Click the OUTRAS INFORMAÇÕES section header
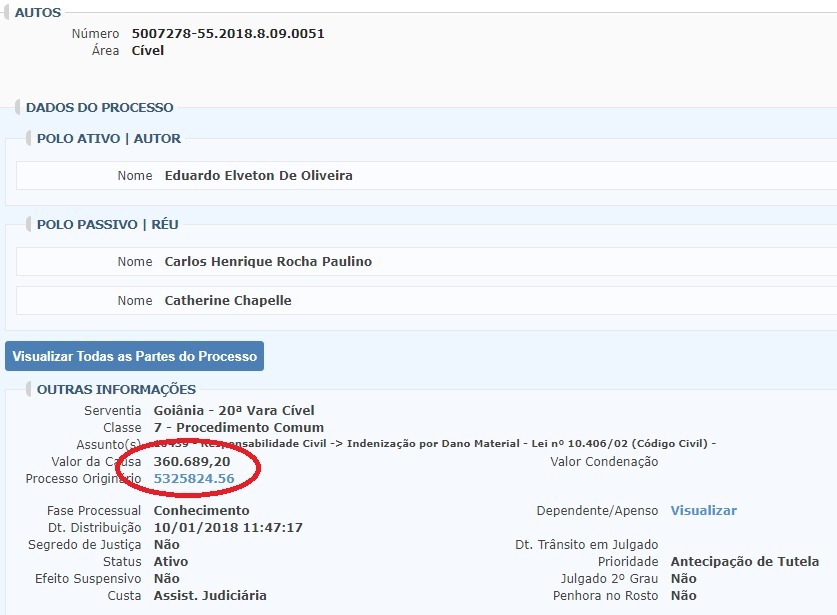This screenshot has width=837, height=615. point(116,389)
